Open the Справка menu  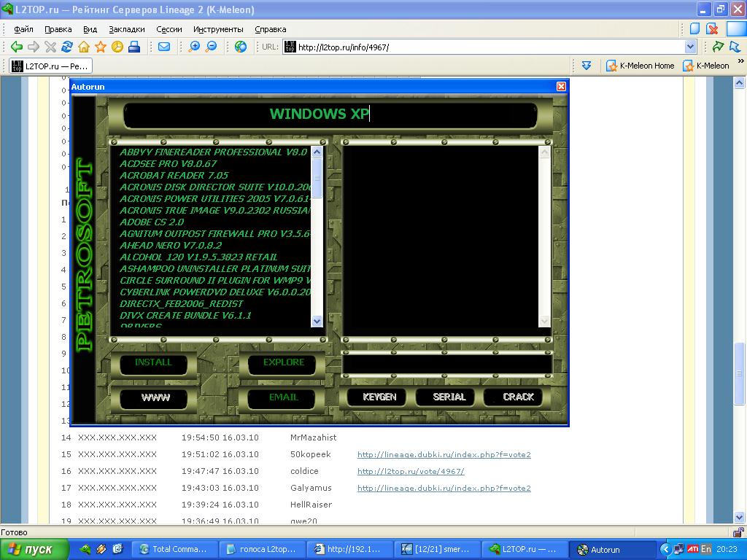point(270,29)
